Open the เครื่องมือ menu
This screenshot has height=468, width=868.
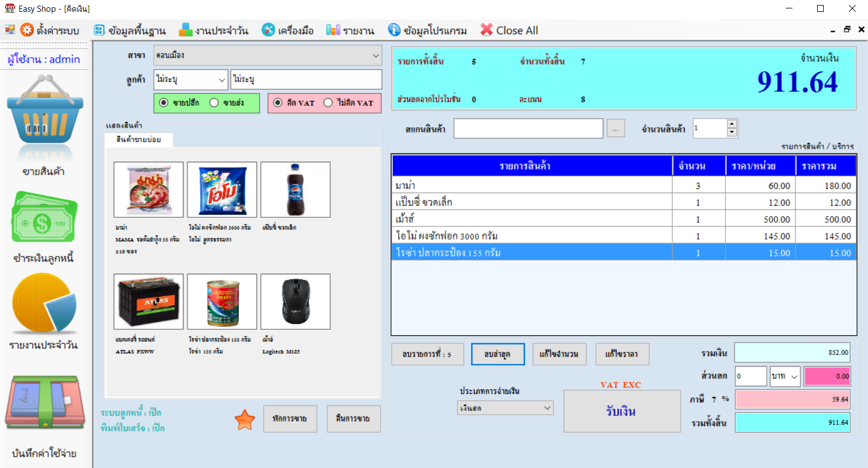point(295,30)
